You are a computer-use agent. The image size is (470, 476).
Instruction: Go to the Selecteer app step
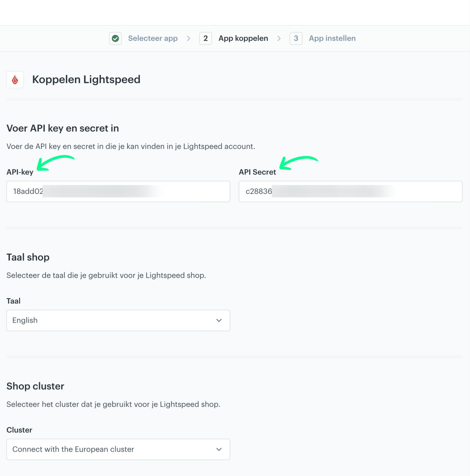153,38
